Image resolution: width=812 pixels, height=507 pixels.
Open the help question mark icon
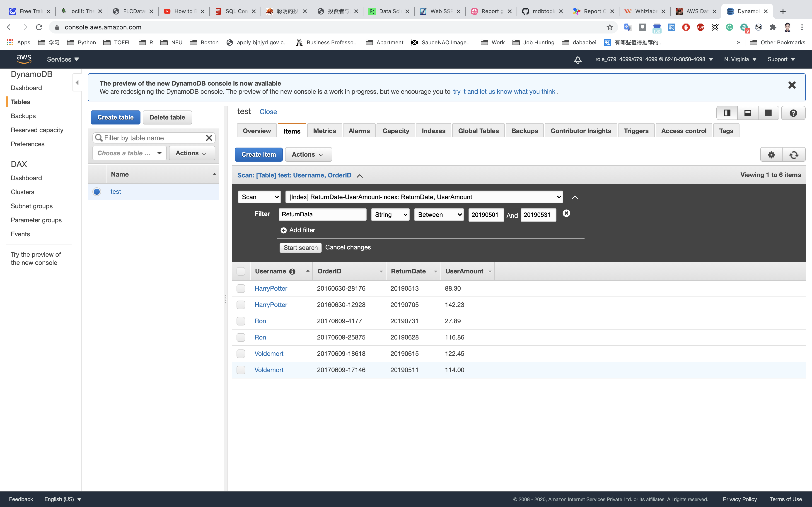point(793,113)
